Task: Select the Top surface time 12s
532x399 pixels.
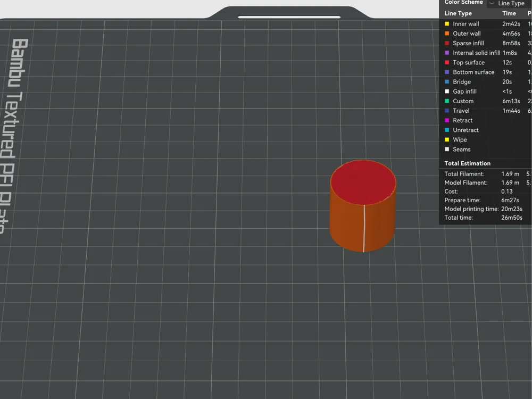Action: (x=507, y=62)
